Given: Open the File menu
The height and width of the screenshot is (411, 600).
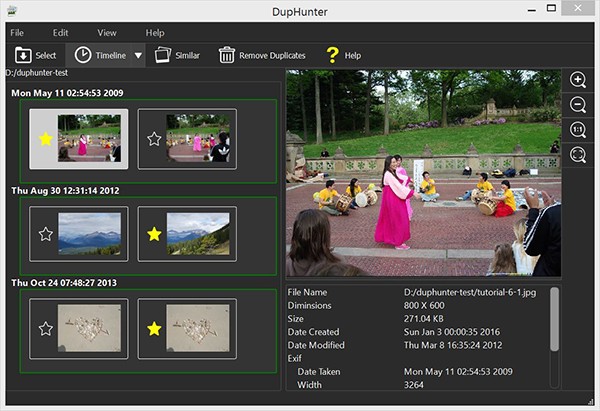Looking at the screenshot, I should pyautogui.click(x=17, y=33).
